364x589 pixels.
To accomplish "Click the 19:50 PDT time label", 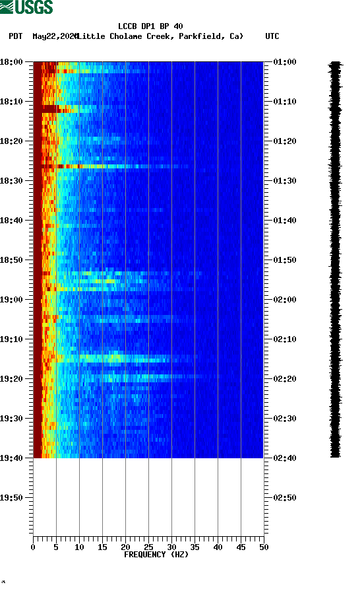I will [11, 498].
